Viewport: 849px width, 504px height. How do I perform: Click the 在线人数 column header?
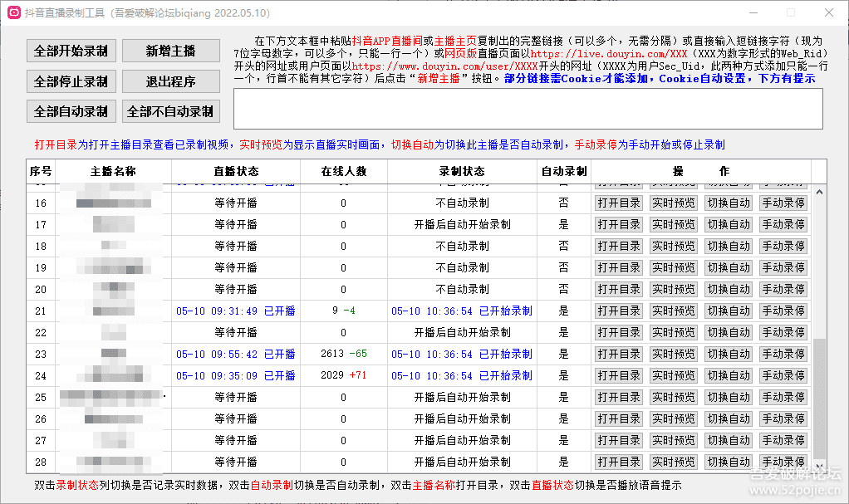pyautogui.click(x=344, y=172)
